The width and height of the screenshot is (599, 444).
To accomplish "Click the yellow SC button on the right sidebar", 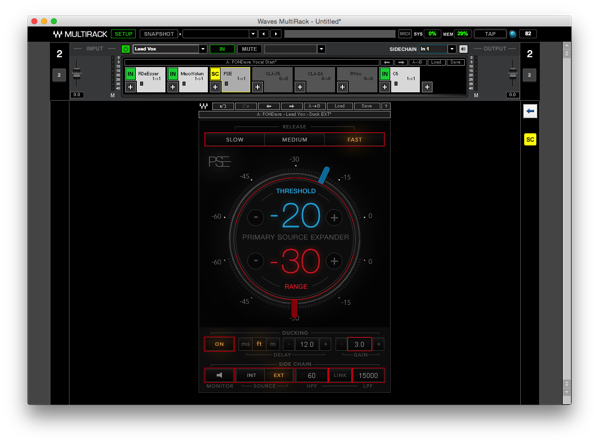I will click(530, 139).
